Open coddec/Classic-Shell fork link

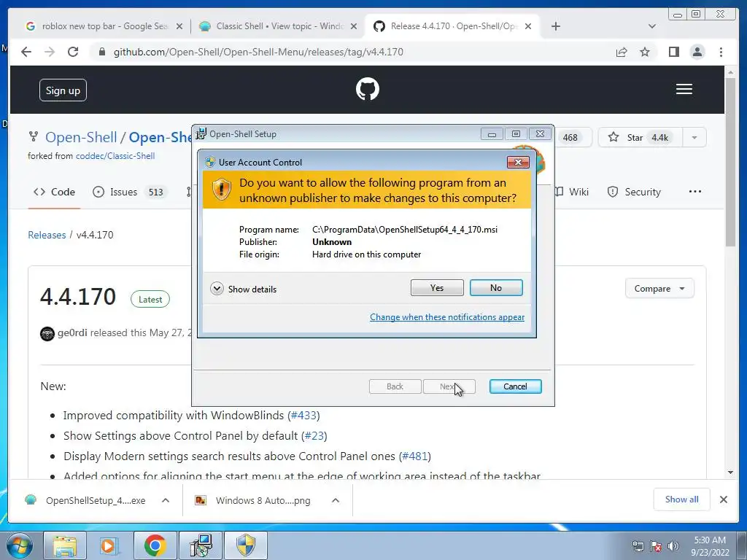(115, 156)
